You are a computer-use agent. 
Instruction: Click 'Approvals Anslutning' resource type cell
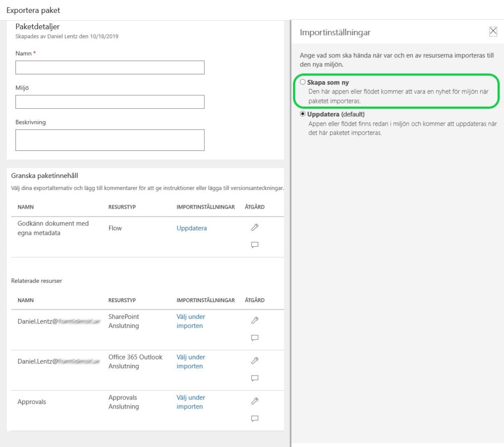(124, 402)
